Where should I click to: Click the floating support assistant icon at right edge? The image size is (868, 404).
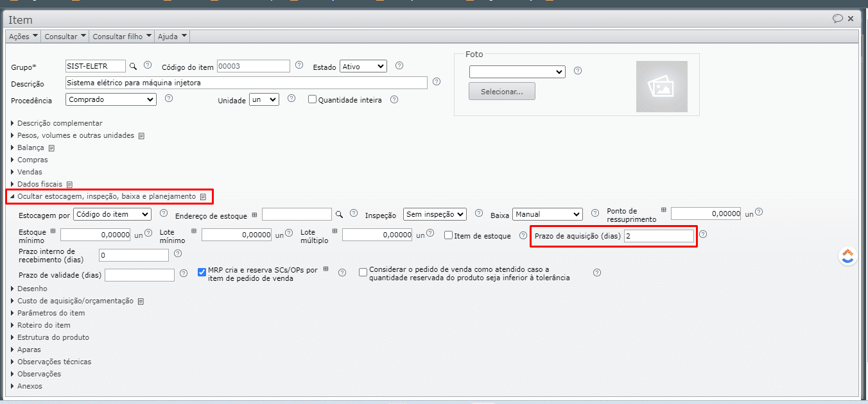848,256
